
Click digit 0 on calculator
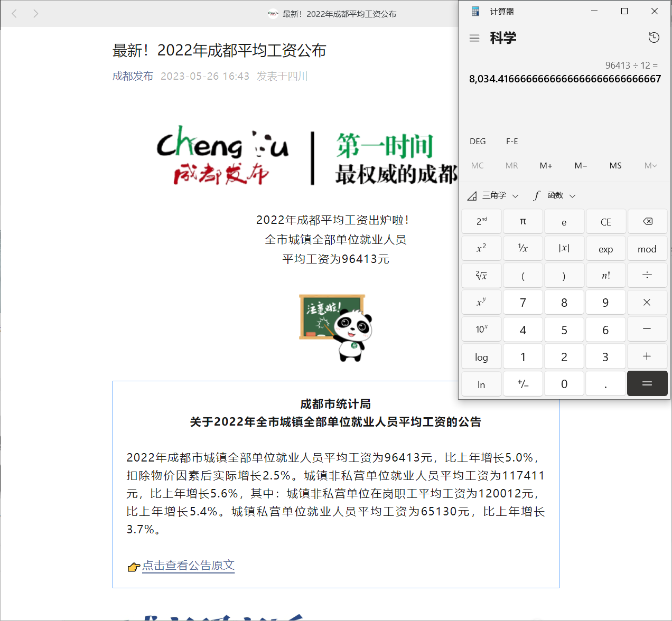pyautogui.click(x=564, y=384)
